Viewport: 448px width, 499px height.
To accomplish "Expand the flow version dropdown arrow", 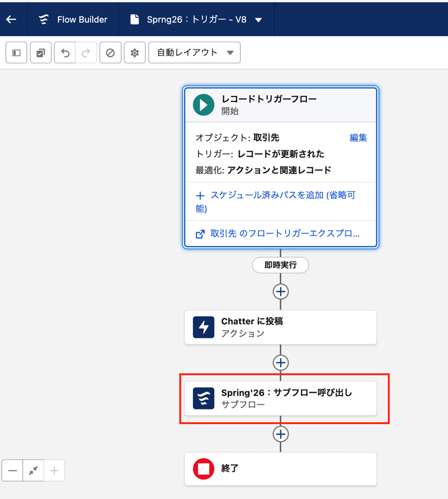I will click(258, 20).
